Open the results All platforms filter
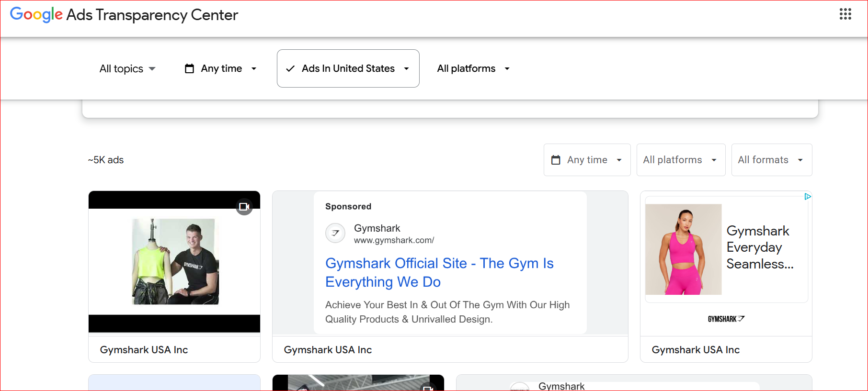The image size is (868, 391). coord(681,160)
